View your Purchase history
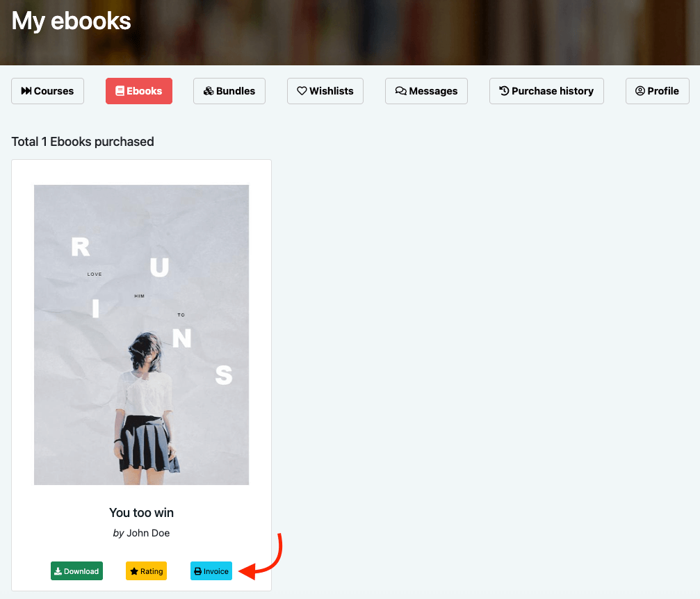Image resolution: width=700 pixels, height=599 pixels. [x=546, y=90]
